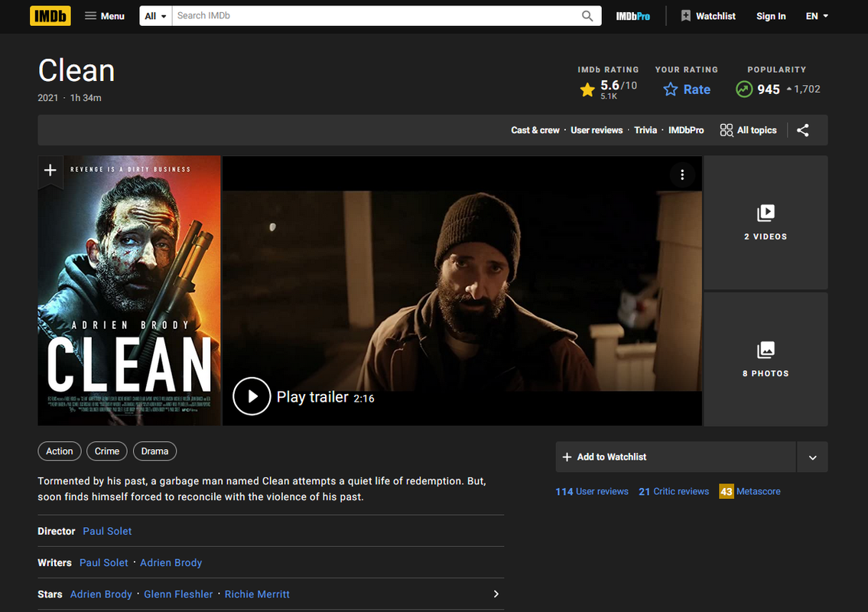The height and width of the screenshot is (612, 868).
Task: Open director Paul Solet's page
Action: click(107, 531)
